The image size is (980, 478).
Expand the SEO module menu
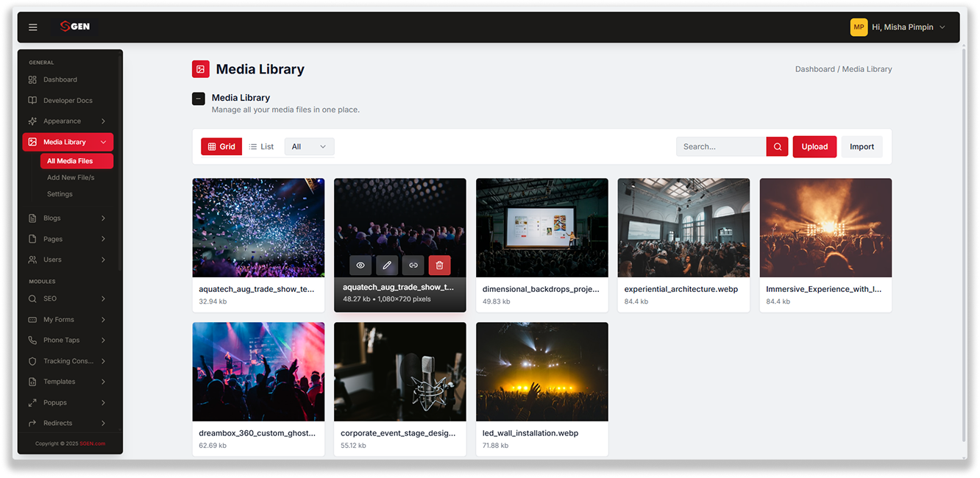pos(68,299)
